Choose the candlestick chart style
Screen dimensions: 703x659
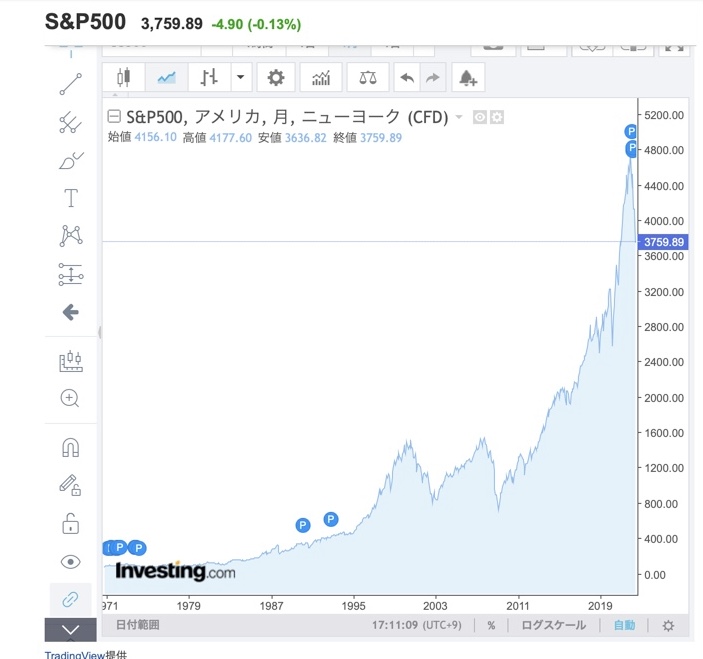click(x=124, y=78)
